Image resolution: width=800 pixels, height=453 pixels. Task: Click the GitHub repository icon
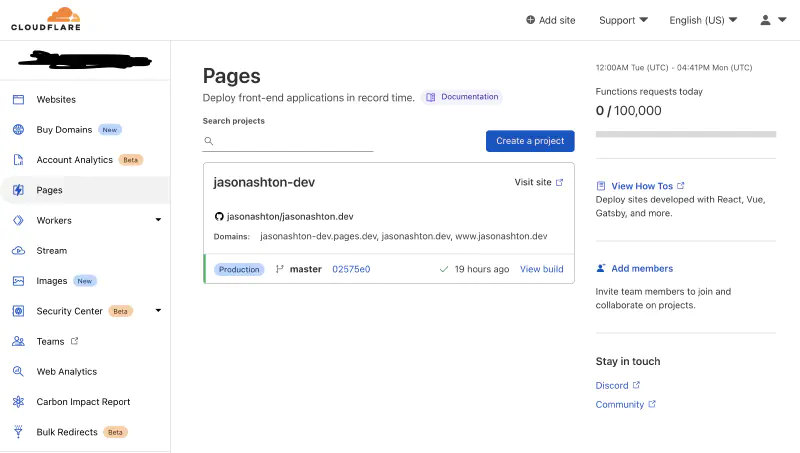[219, 216]
